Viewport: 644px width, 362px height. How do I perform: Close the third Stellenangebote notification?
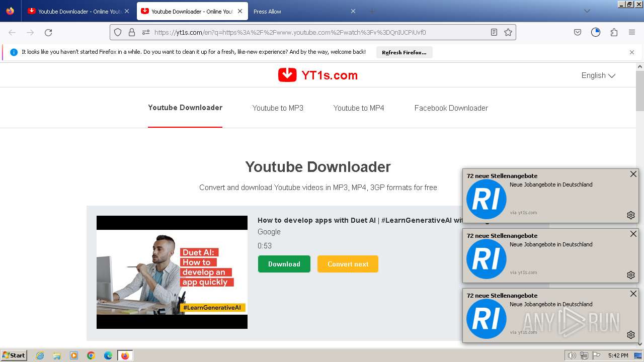click(633, 294)
